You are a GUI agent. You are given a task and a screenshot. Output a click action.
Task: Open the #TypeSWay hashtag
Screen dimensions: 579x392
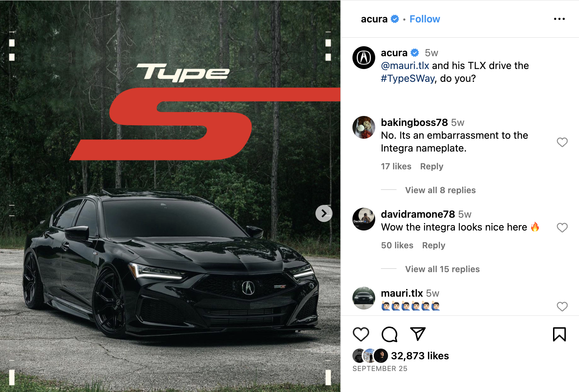pos(408,79)
